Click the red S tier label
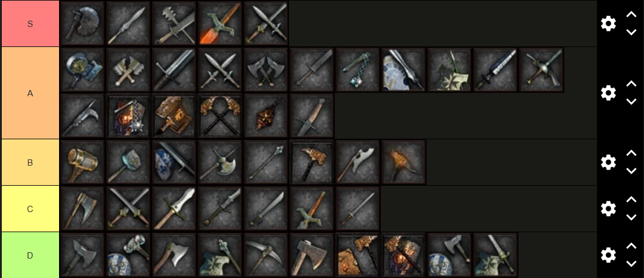Viewport: 644px width, 278px height. 30,24
